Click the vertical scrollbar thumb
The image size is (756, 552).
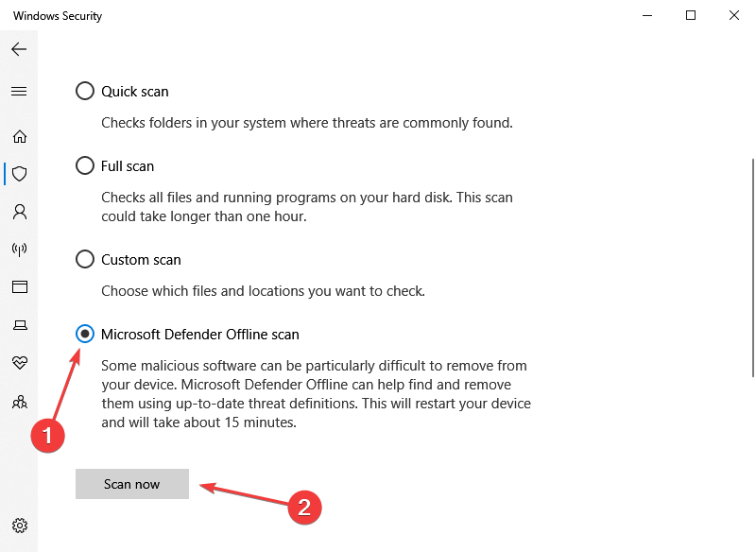[x=751, y=267]
